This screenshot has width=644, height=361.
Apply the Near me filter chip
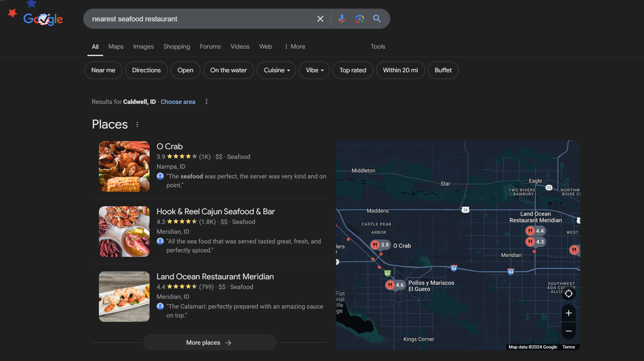[103, 70]
